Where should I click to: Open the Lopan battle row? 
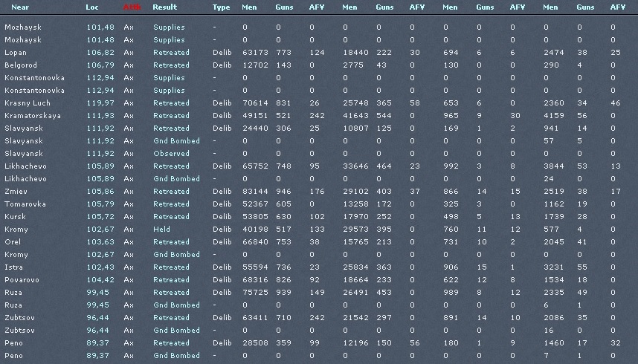(16, 53)
